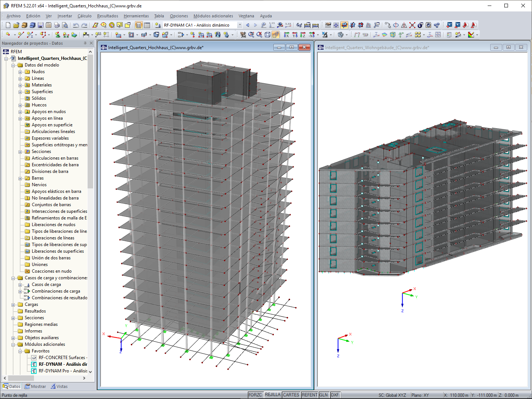Maximize the Wohngebäude model window

click(508, 47)
